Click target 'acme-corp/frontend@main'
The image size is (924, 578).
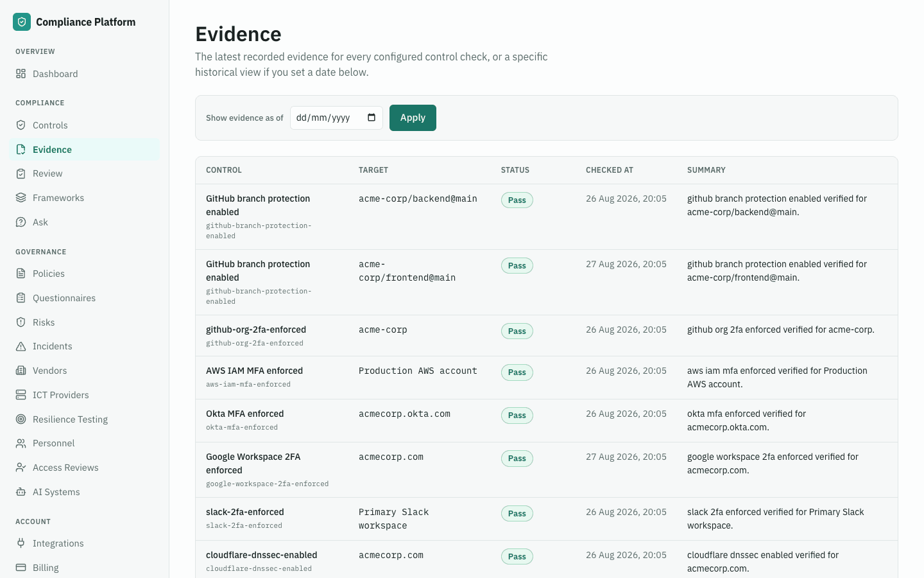pos(407,271)
